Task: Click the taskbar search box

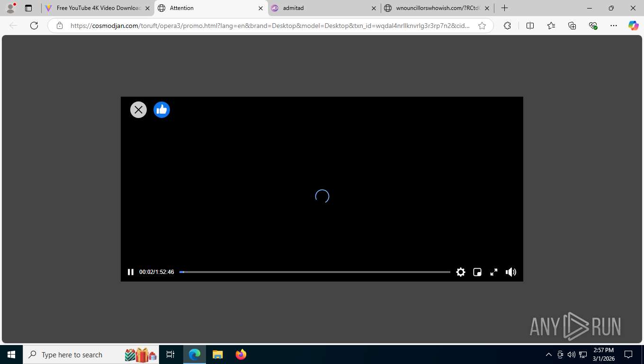Action: [91, 355]
